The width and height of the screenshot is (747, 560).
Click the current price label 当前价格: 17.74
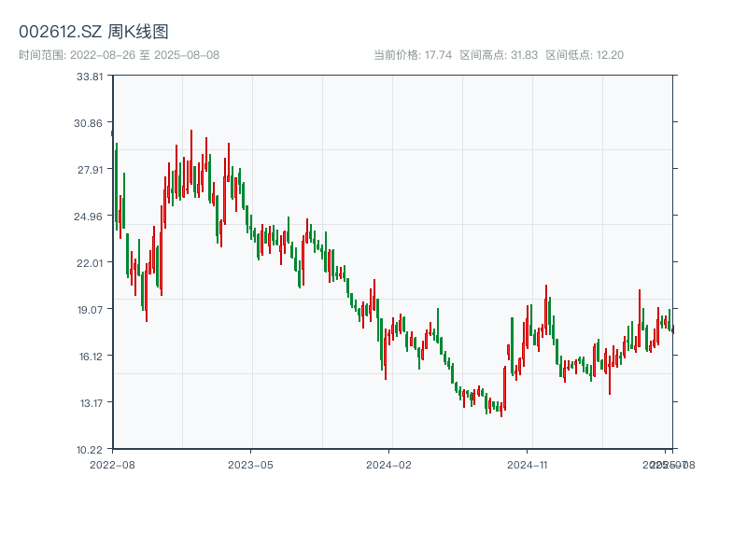pyautogui.click(x=413, y=55)
